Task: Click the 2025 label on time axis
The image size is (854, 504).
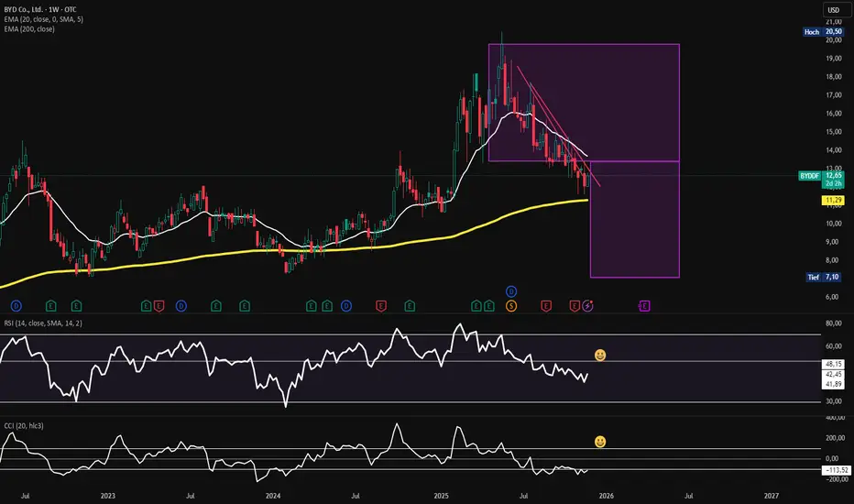Action: pos(441,496)
